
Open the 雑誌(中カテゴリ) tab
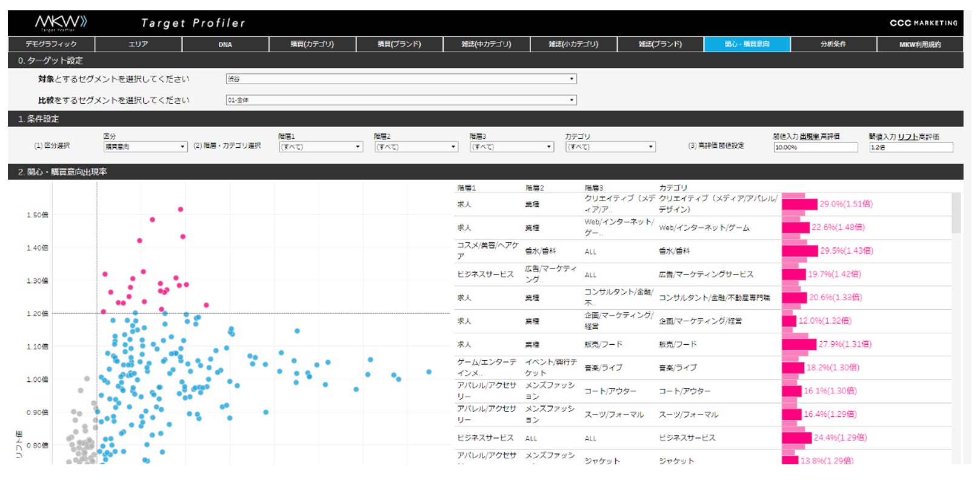pyautogui.click(x=486, y=44)
